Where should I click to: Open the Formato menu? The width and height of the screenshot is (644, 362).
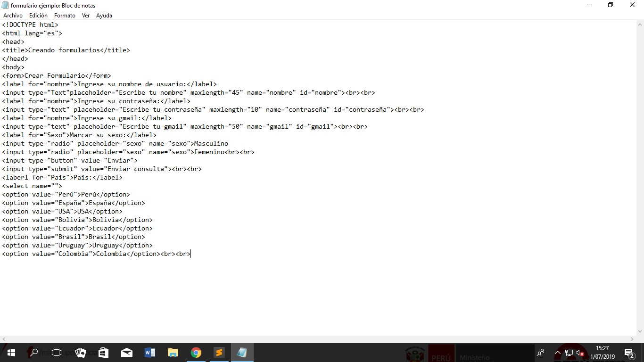coord(65,16)
